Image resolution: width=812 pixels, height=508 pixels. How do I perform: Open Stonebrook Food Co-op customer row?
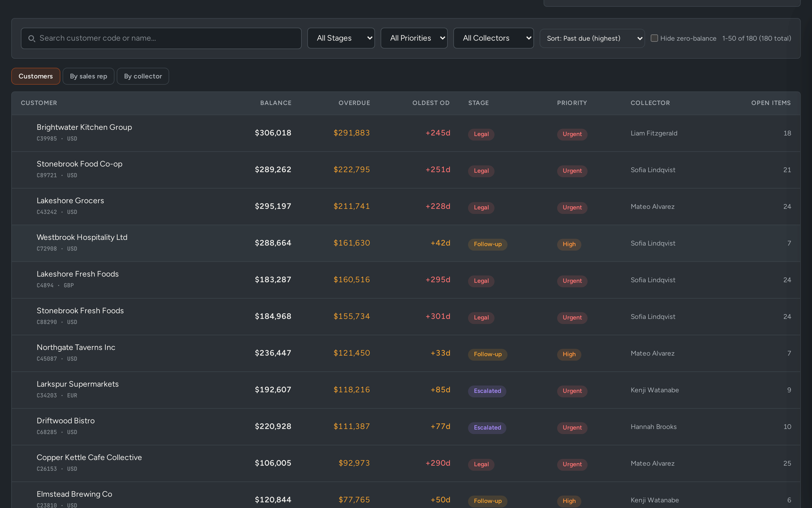pos(406,170)
